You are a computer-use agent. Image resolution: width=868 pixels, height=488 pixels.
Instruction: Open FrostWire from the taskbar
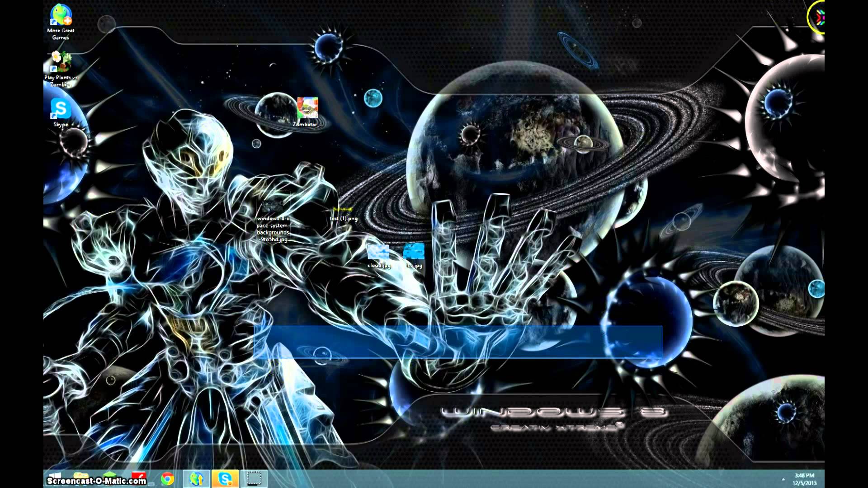(196, 478)
